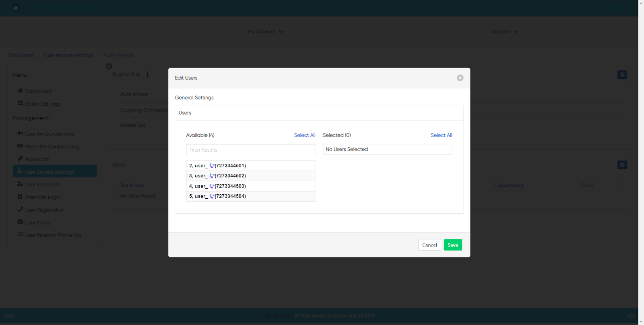
Task: Open Dashboard from sidebar menu
Action: (38, 91)
